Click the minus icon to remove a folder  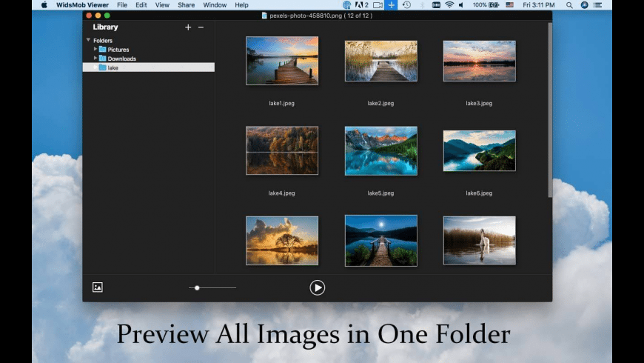(x=201, y=27)
